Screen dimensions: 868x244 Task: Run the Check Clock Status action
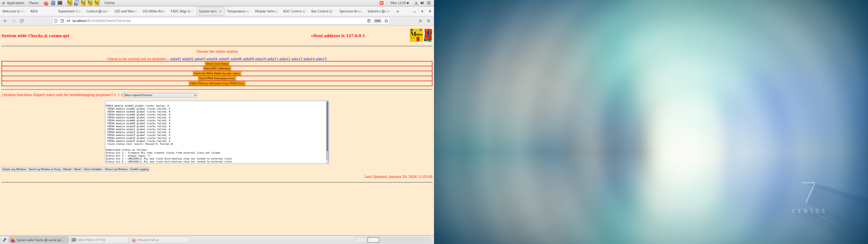tap(217, 63)
